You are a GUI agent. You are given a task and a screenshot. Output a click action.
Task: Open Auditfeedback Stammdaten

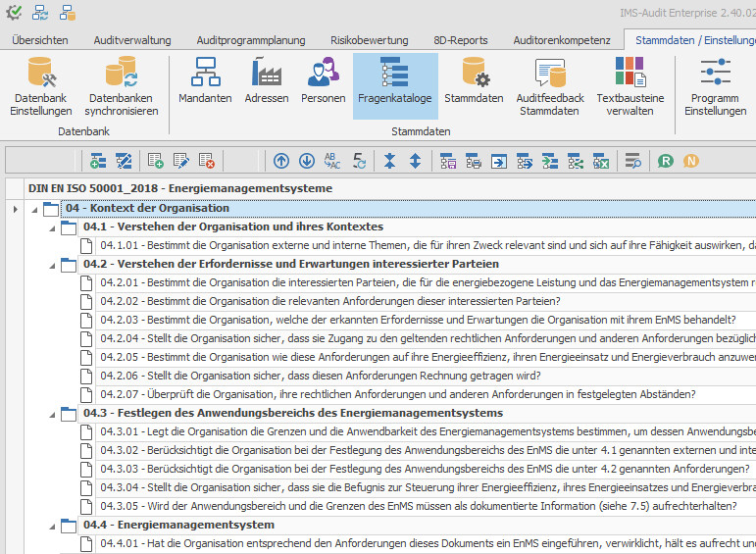pyautogui.click(x=550, y=86)
